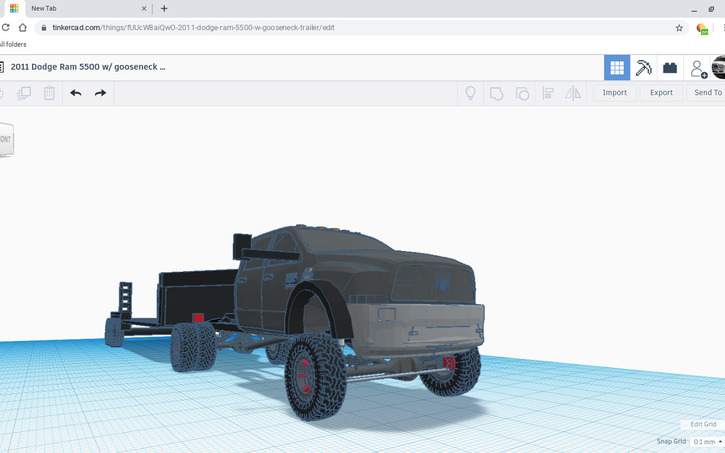Open the browser extension icon
Screen dimensions: 725x453
point(702,29)
